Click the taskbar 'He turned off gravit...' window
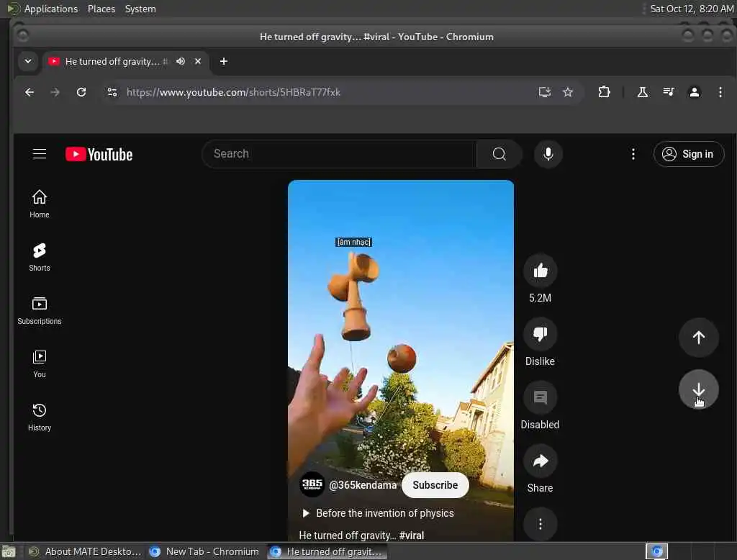This screenshot has height=560, width=737. pyautogui.click(x=327, y=551)
